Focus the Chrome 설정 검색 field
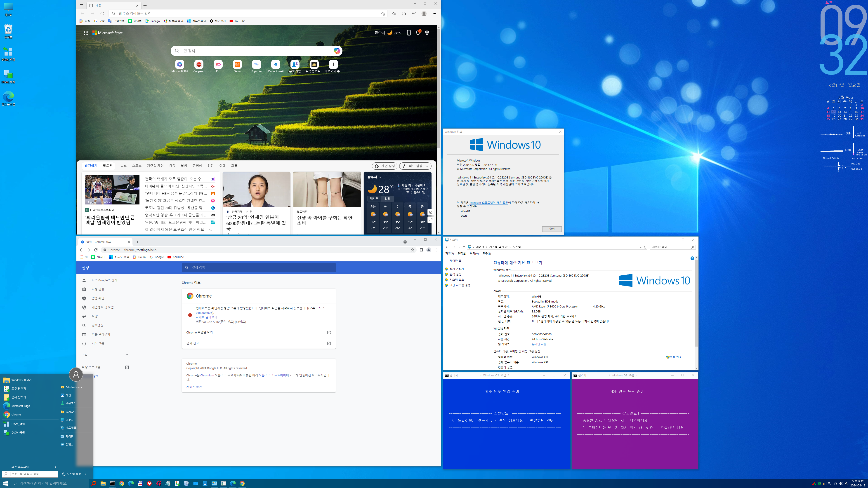This screenshot has height=488, width=868. click(x=258, y=267)
